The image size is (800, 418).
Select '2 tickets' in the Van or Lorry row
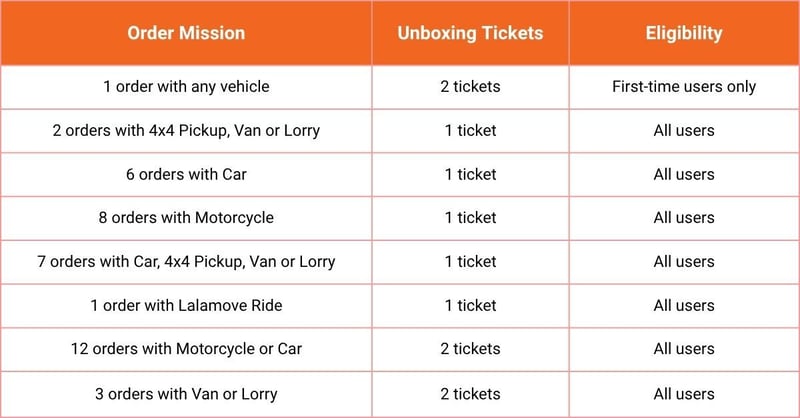point(470,394)
